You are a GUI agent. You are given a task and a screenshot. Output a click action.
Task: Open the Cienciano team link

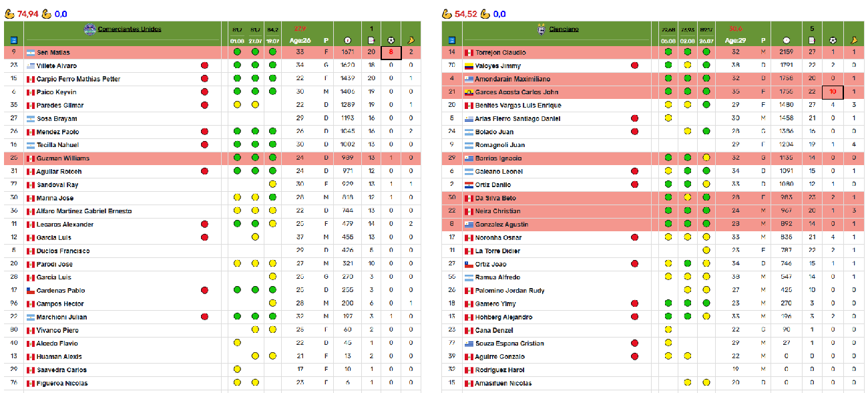click(x=564, y=29)
